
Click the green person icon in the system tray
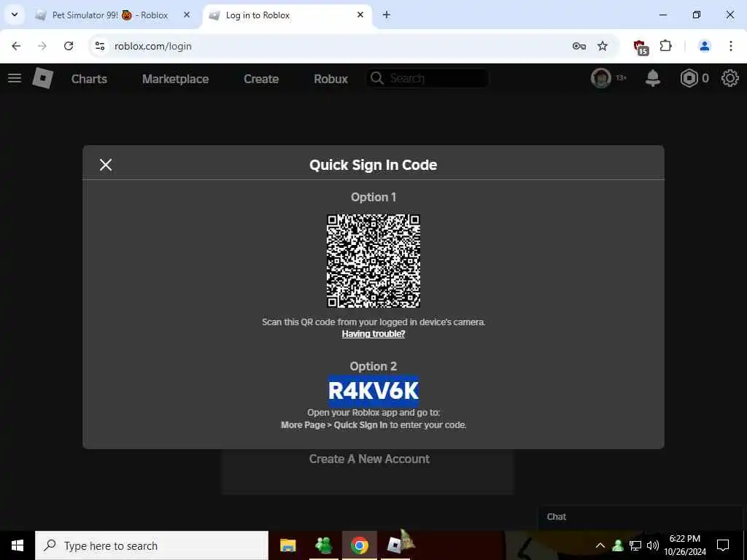pyautogui.click(x=618, y=545)
